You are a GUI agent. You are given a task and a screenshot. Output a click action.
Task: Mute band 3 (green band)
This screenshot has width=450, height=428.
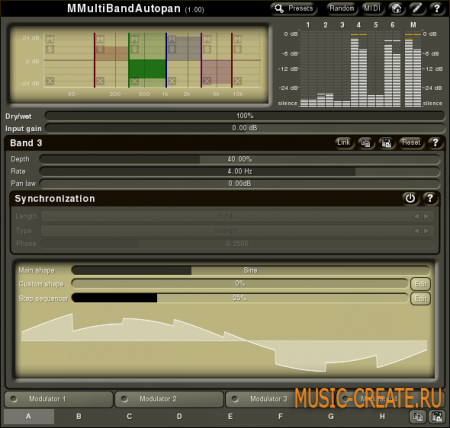(x=135, y=39)
